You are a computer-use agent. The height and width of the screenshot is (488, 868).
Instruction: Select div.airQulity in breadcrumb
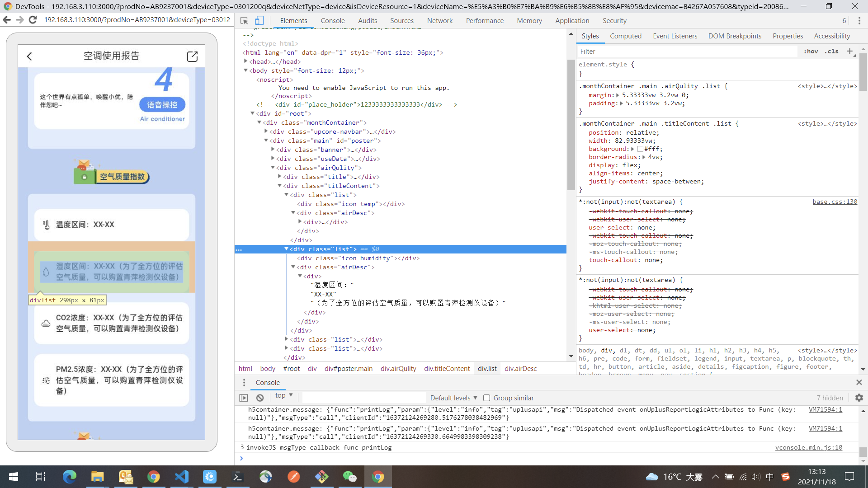coord(398,369)
